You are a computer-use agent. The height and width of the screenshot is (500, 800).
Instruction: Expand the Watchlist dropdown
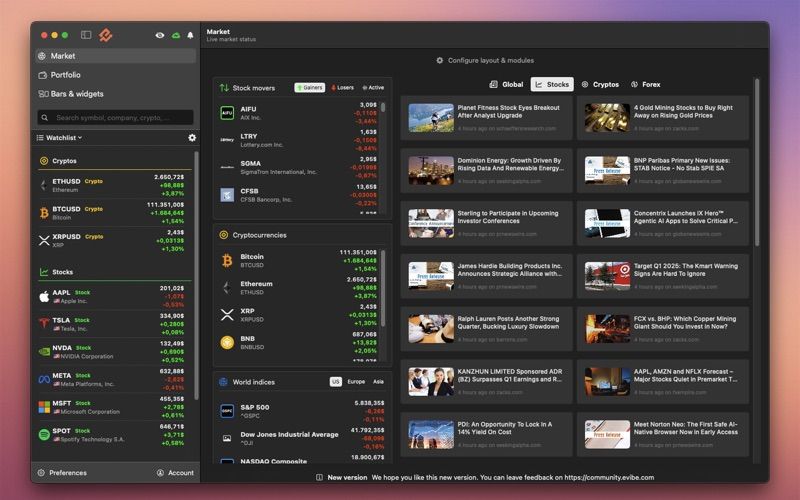coord(59,138)
